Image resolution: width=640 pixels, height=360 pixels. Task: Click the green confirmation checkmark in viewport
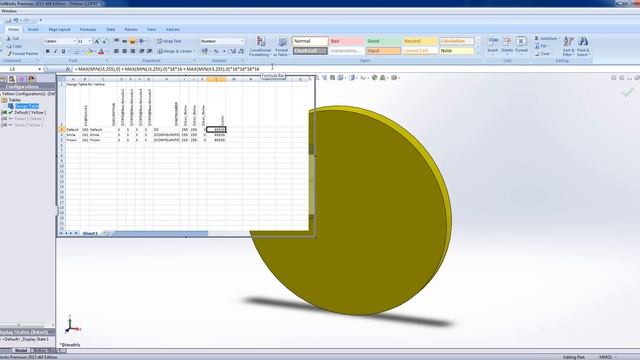point(627,93)
